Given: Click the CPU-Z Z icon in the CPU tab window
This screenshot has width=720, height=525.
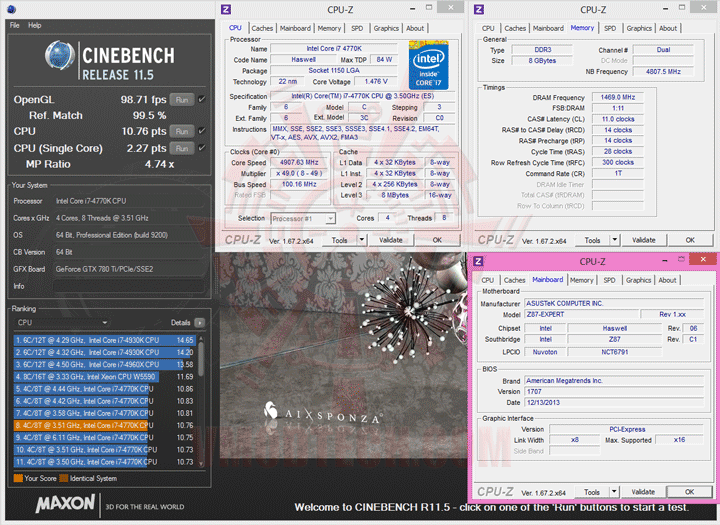Looking at the screenshot, I should click(x=225, y=9).
